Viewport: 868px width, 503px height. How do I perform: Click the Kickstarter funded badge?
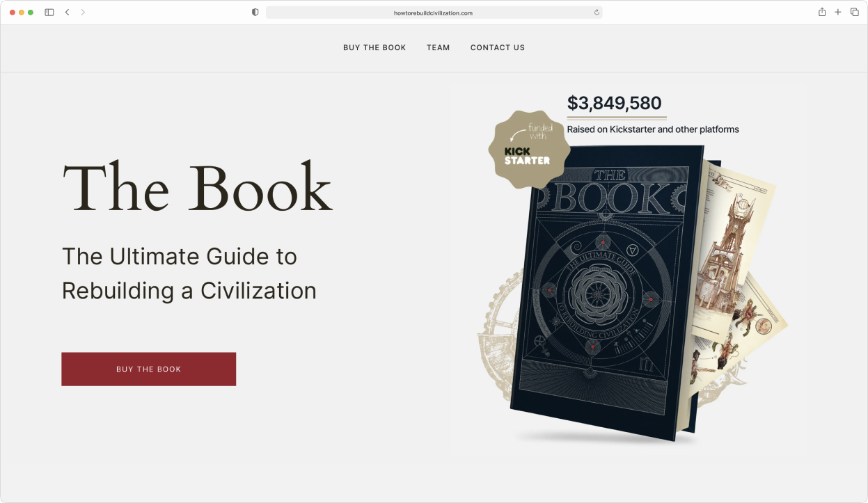coord(529,149)
